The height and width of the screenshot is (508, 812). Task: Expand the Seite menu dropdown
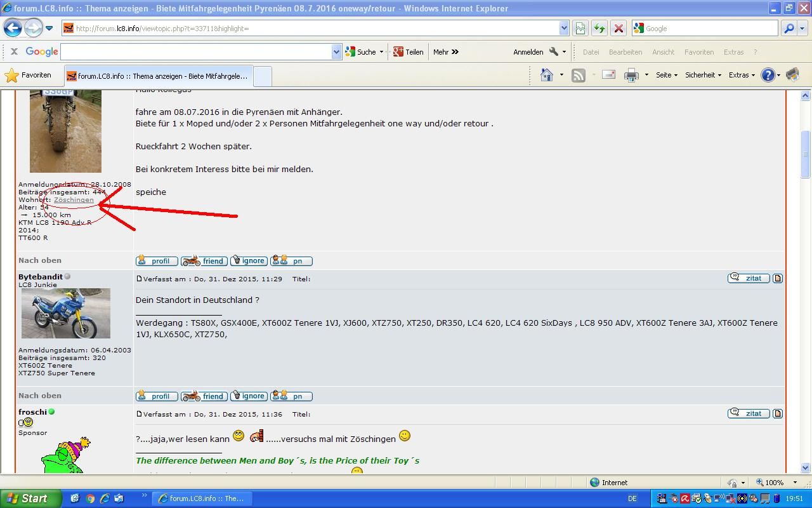click(667, 75)
